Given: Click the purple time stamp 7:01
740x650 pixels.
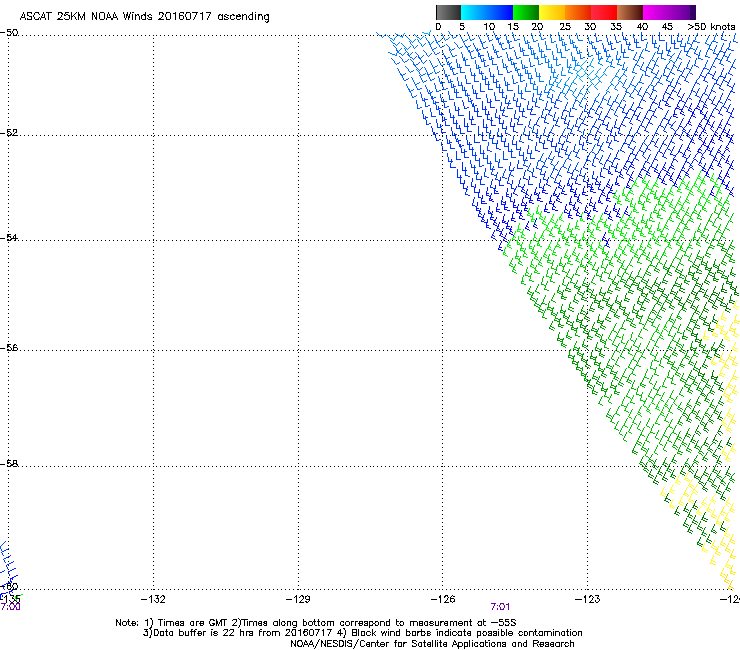Looking at the screenshot, I should [500, 607].
